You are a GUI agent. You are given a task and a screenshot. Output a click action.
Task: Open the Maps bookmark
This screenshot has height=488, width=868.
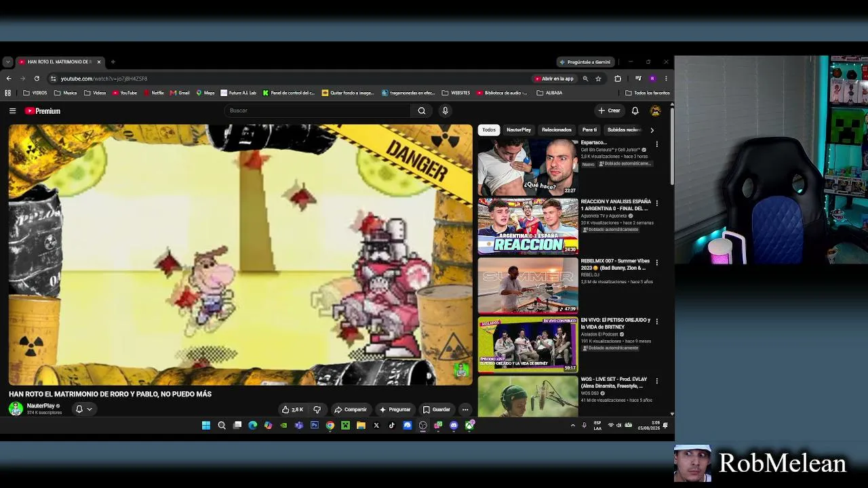coord(205,93)
